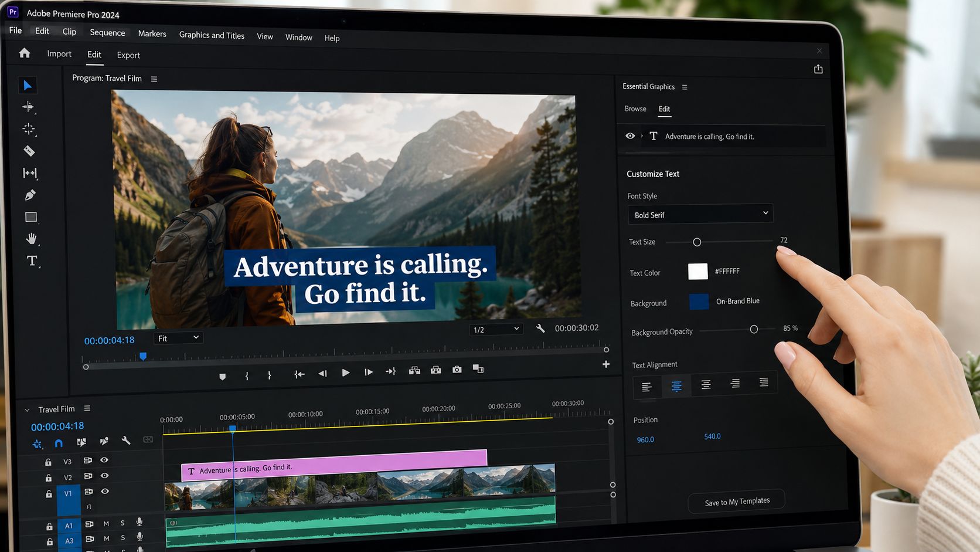This screenshot has height=552, width=980.
Task: Toggle V1 track output eye
Action: pos(105,492)
